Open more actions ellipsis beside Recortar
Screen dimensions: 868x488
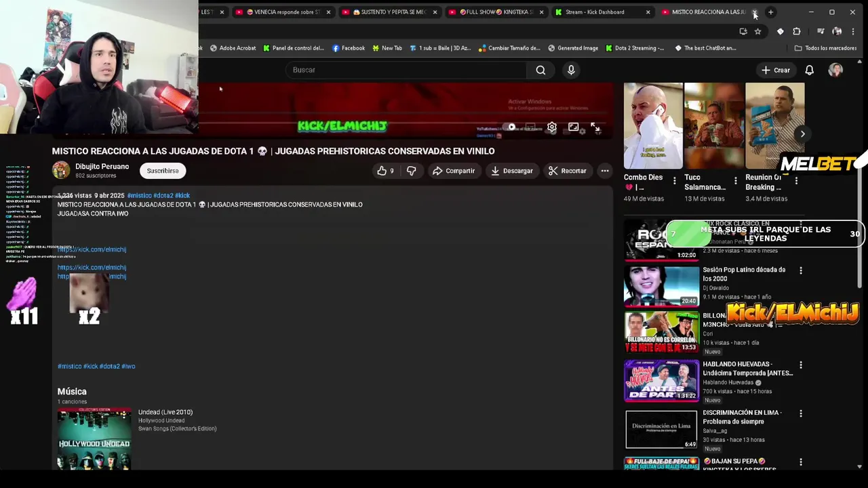click(605, 171)
